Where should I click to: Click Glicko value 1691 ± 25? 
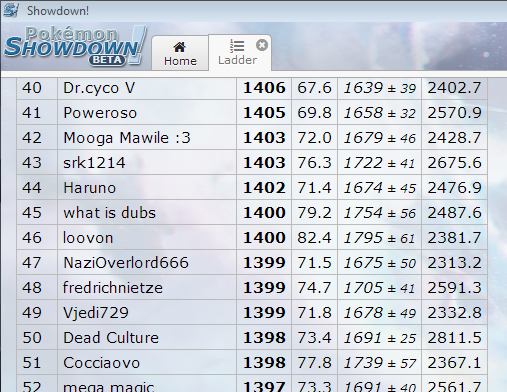[x=379, y=338]
